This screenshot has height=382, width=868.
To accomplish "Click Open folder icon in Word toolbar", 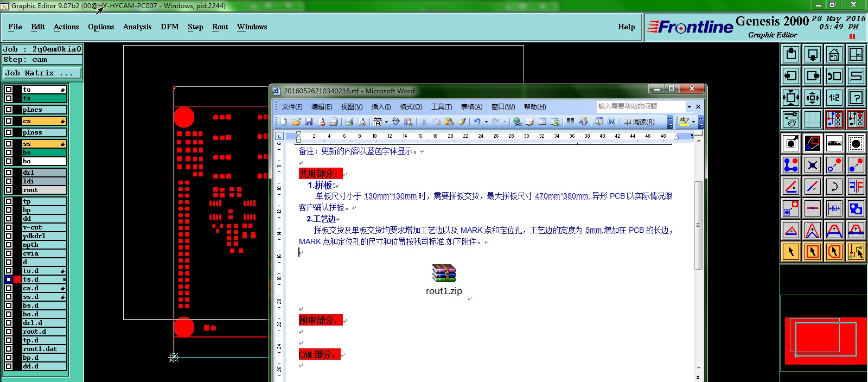I will click(296, 122).
